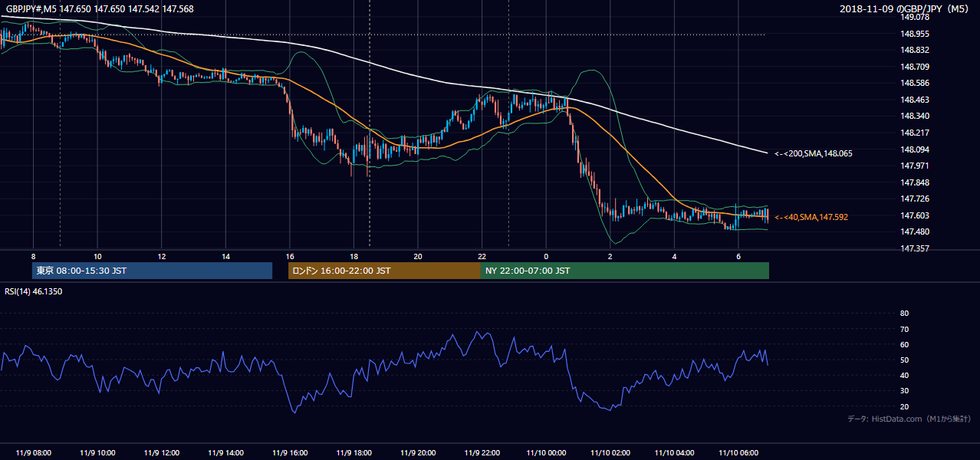This screenshot has height=460, width=980.
Task: Click the 東京 08:00-15:30 JST session bar
Action: (x=152, y=271)
